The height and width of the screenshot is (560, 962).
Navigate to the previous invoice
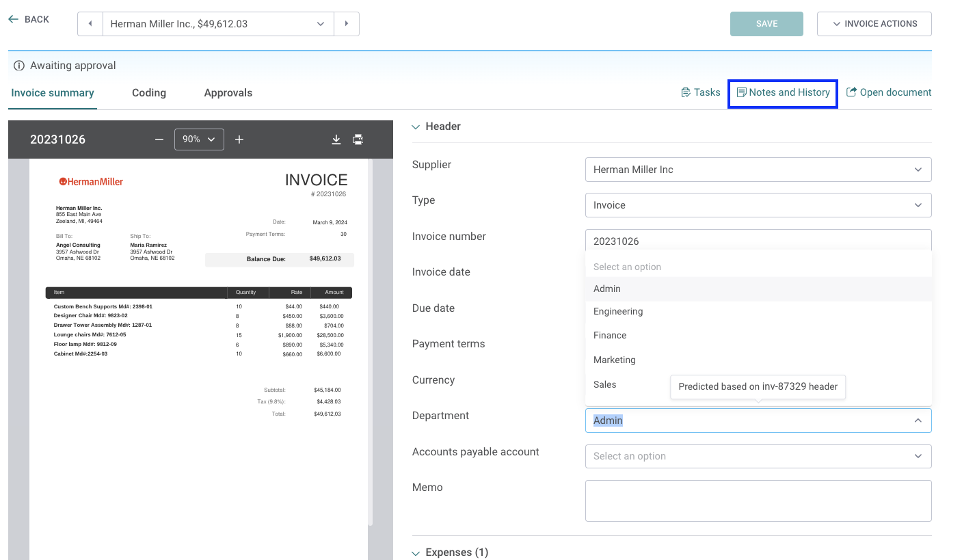(x=90, y=23)
